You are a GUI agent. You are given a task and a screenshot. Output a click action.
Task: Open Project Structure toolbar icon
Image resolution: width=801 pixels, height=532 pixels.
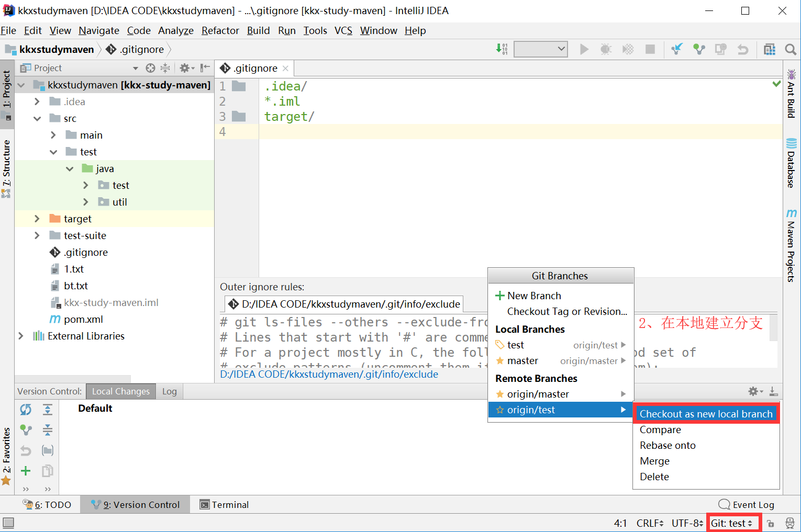tap(770, 49)
